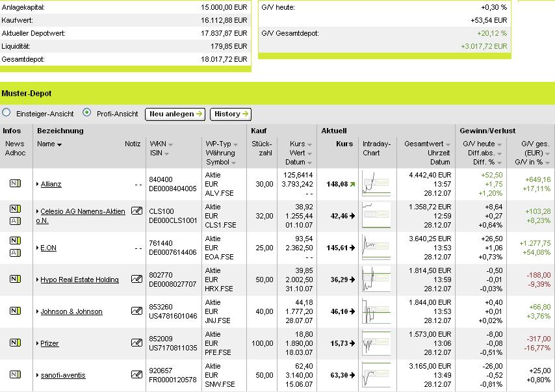Click the trend arrow beside Hypo price 36,29
This screenshot has width=555, height=392.
(352, 280)
